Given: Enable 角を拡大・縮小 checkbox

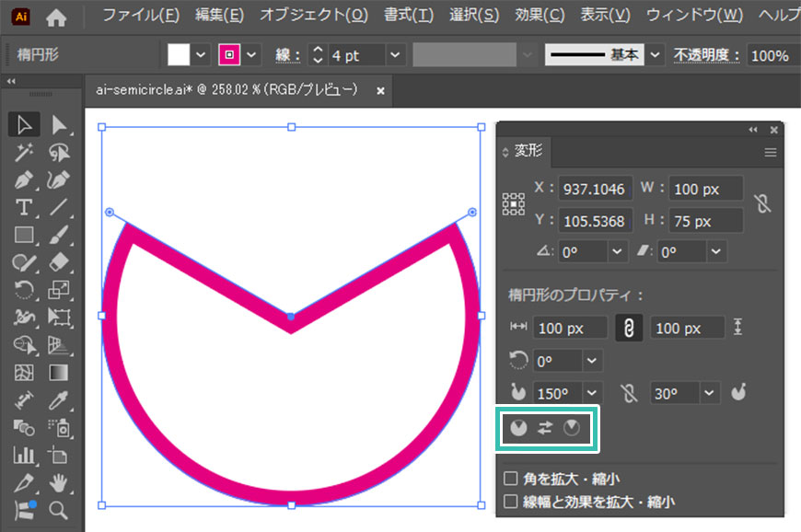Looking at the screenshot, I should [511, 479].
